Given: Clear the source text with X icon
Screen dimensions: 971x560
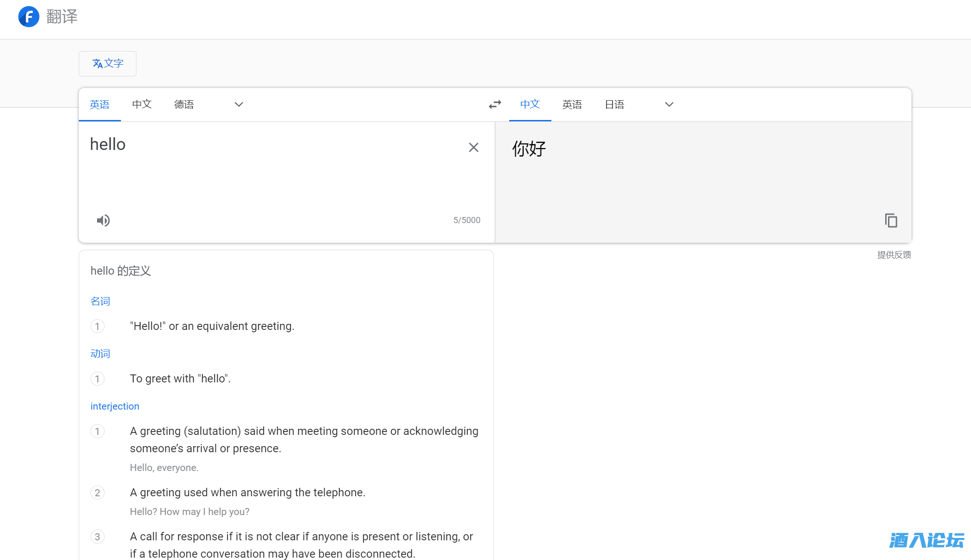Looking at the screenshot, I should tap(474, 148).
